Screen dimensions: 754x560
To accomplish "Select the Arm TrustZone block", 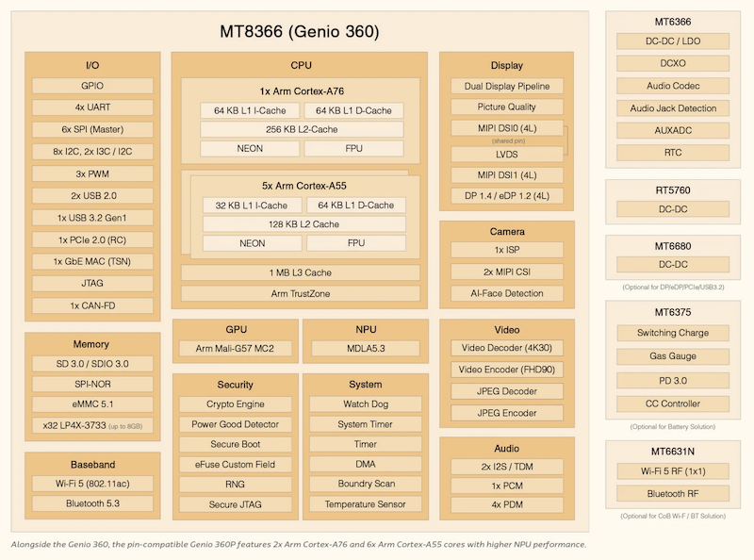I will 302,293.
